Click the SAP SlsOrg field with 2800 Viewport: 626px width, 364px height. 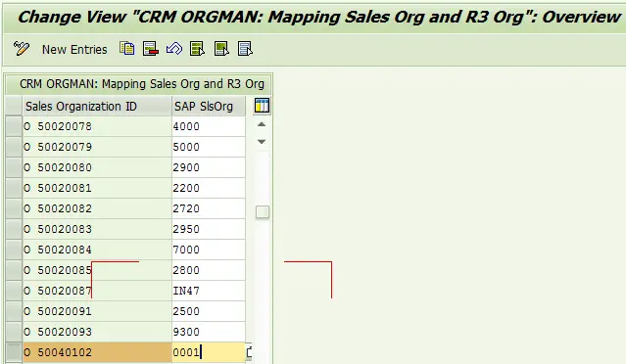[209, 270]
